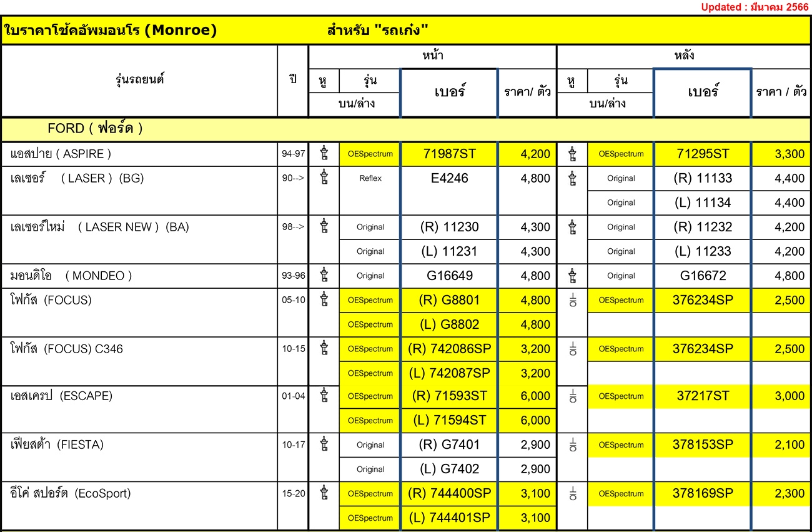
Task: Click the Updated มีนาคม 2566 text
Action: tap(755, 7)
